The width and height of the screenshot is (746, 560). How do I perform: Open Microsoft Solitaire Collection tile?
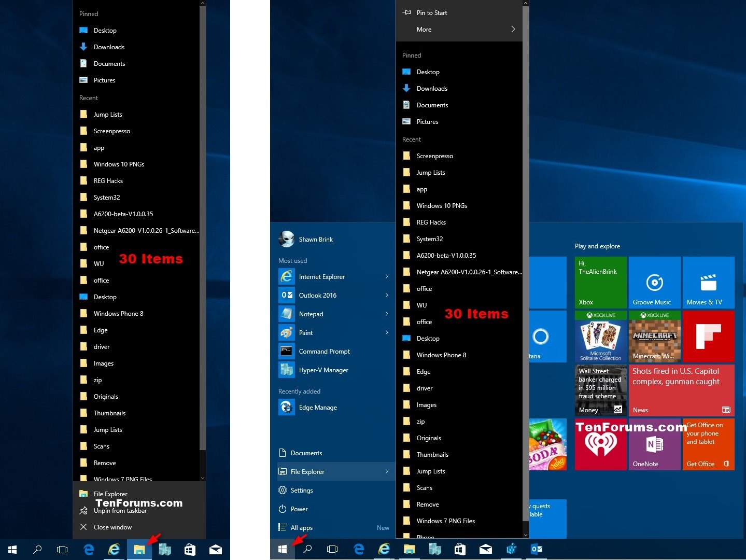(x=601, y=337)
